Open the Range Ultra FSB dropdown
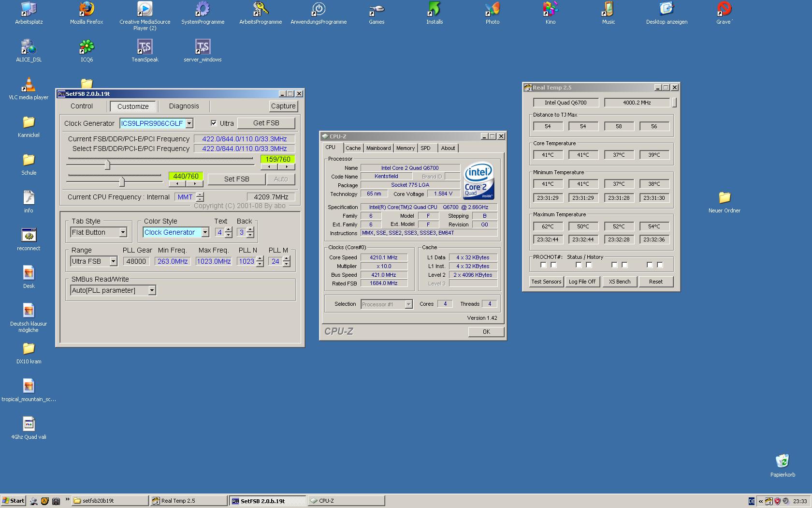The width and height of the screenshot is (812, 508). pos(113,261)
